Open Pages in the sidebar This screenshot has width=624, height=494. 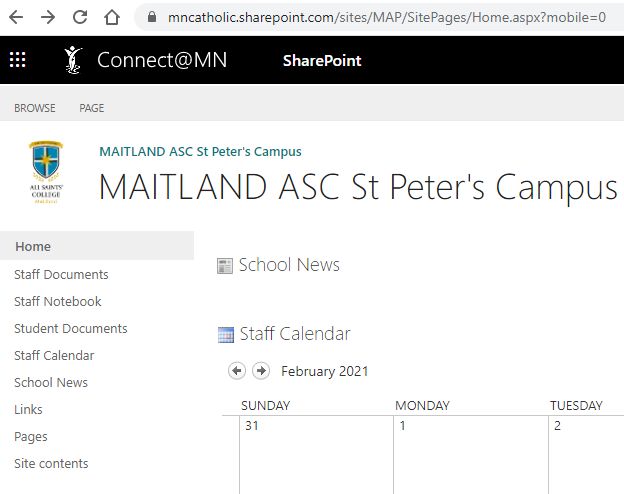coord(31,437)
